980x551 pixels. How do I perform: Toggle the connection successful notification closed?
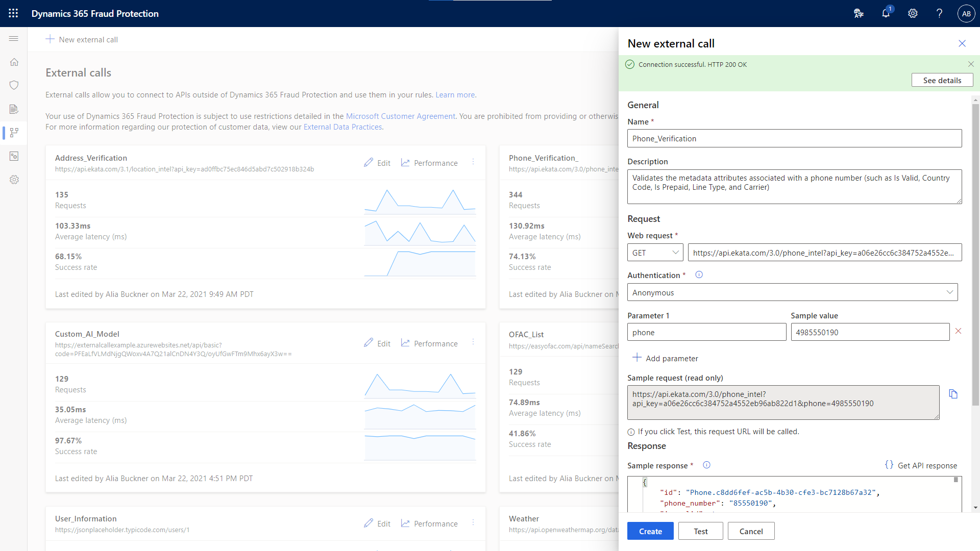coord(971,64)
